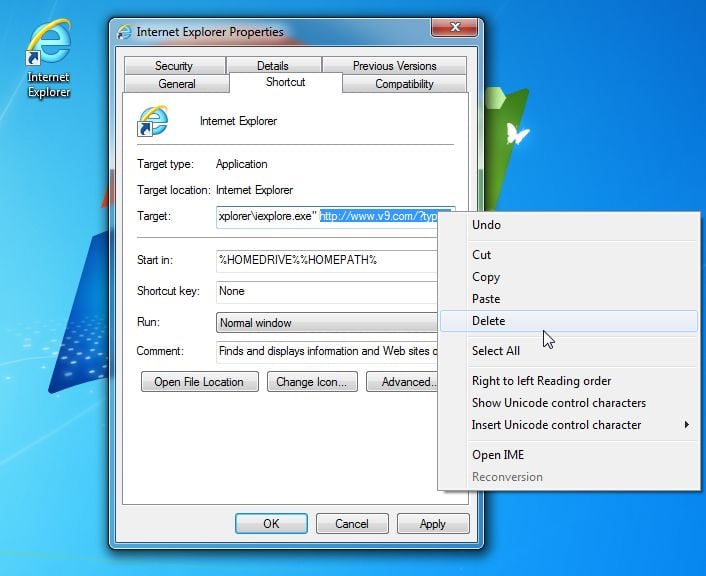Click the Target location value Internet Explorer
This screenshot has height=576, width=706.
tap(254, 190)
